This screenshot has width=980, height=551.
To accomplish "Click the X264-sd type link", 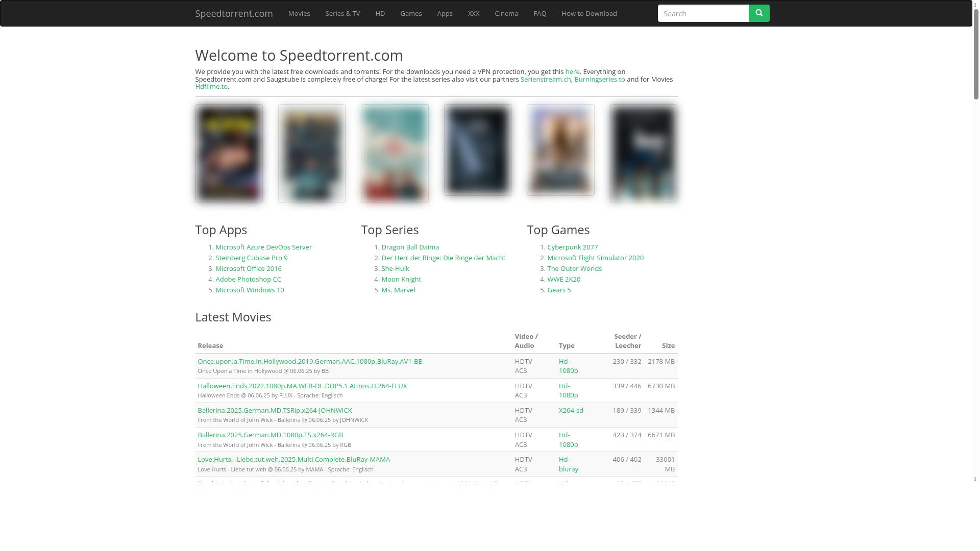I will point(571,410).
